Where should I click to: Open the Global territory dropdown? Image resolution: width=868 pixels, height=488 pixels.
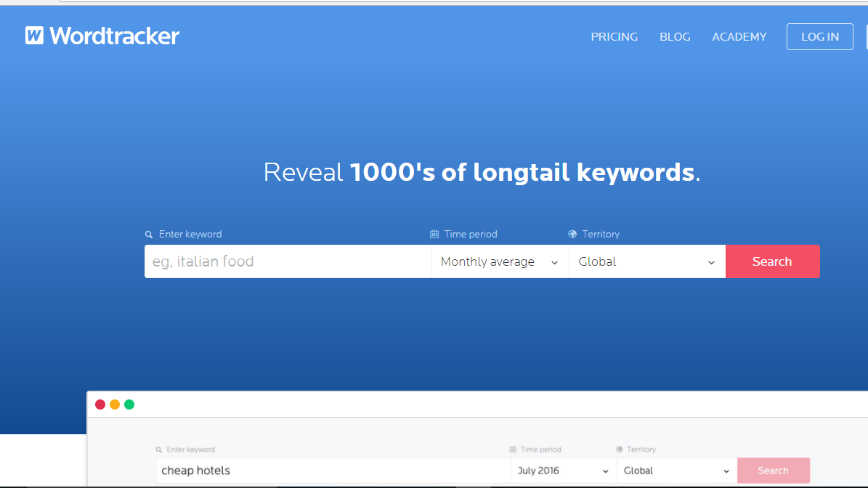point(646,261)
